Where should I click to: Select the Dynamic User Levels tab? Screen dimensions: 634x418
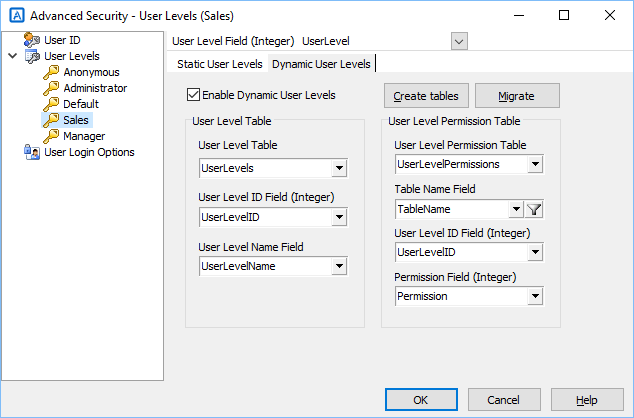click(x=321, y=64)
